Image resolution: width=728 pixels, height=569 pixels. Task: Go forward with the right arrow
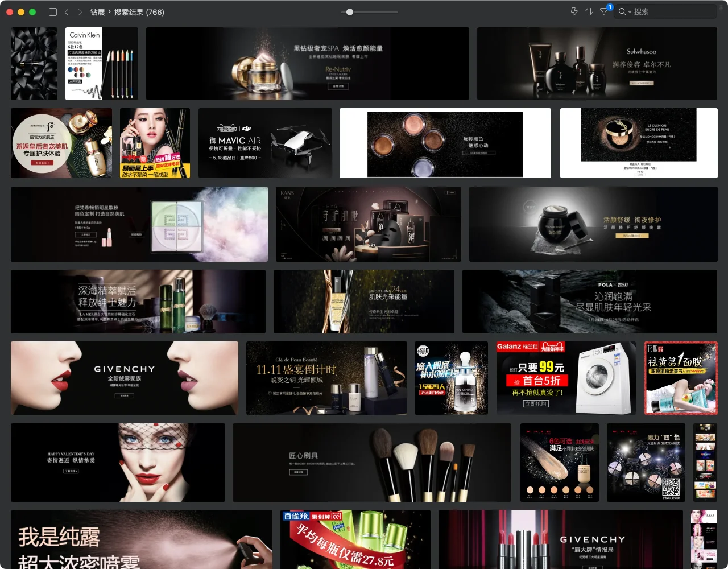click(80, 12)
